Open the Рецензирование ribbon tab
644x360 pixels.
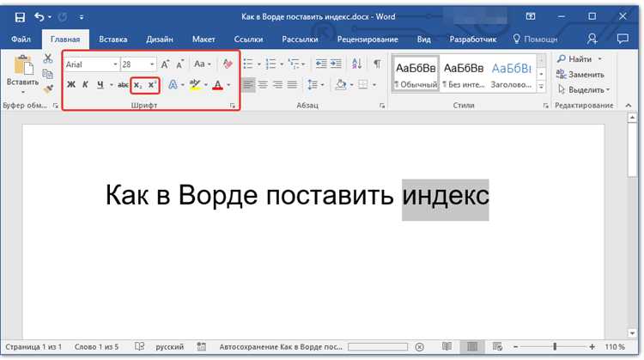(366, 39)
